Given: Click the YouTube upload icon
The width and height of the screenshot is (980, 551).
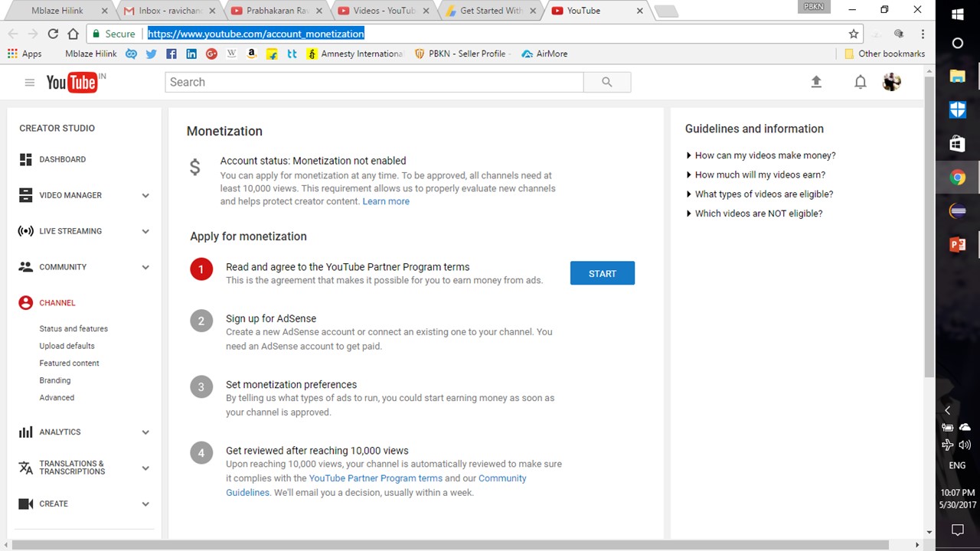Looking at the screenshot, I should pyautogui.click(x=816, y=82).
